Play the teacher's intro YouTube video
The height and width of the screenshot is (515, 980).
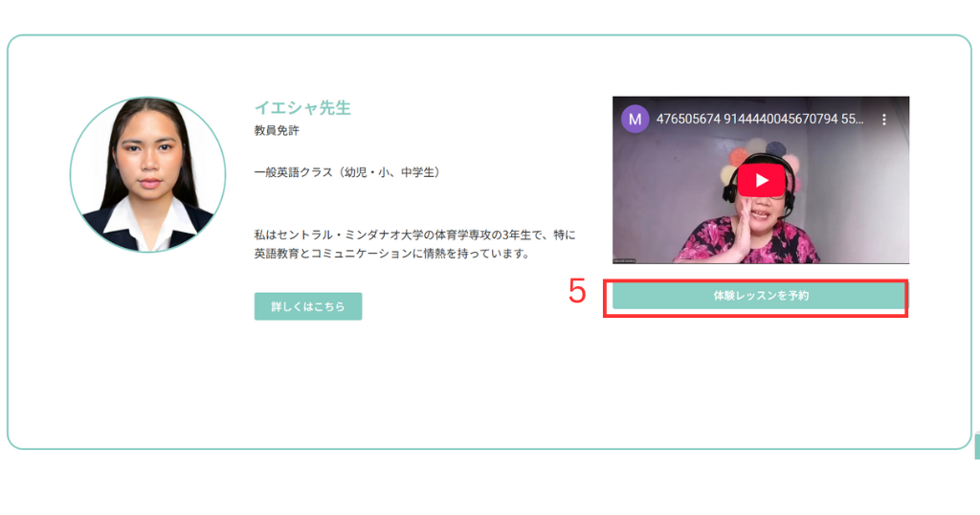tap(761, 181)
